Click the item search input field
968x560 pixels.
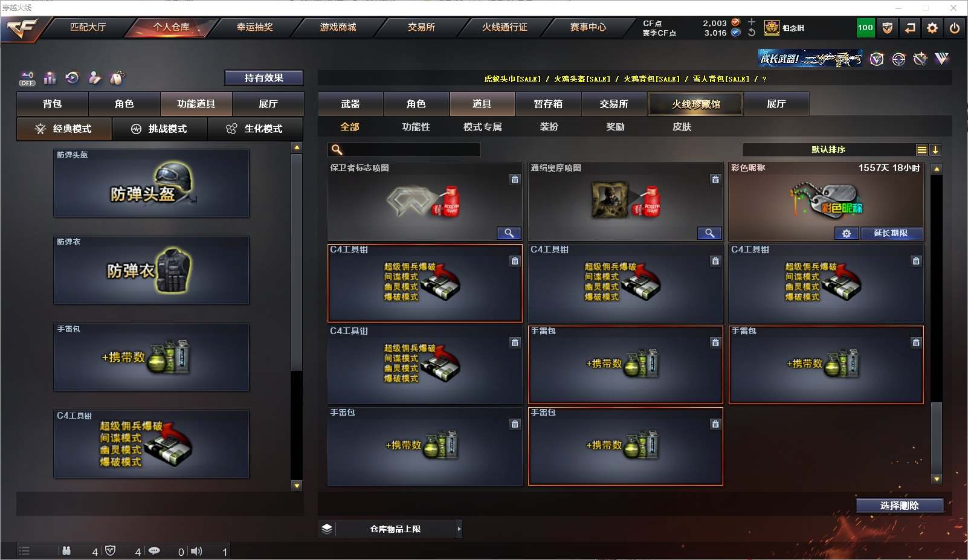(404, 150)
